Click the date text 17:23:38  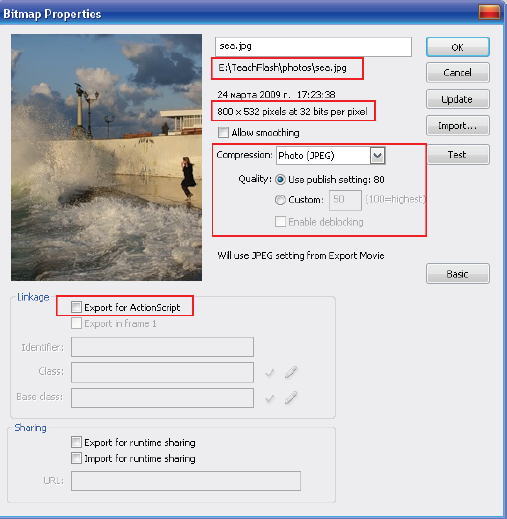coord(316,95)
